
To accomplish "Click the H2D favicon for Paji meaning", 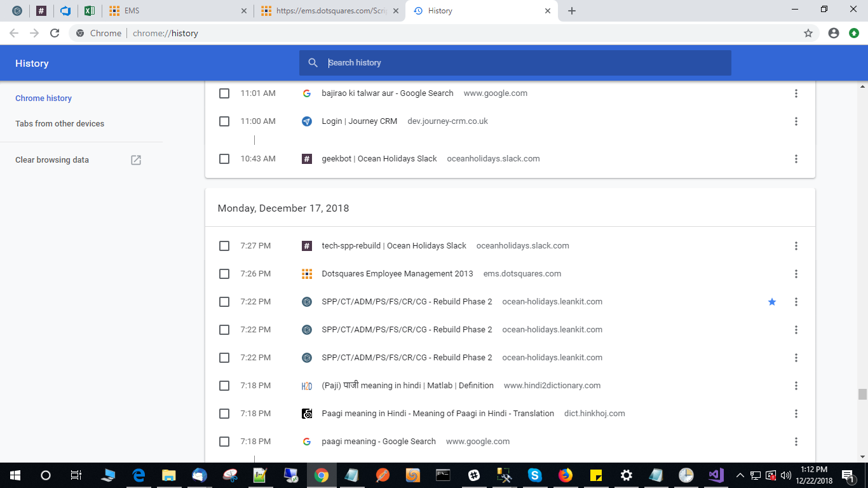I will [307, 386].
